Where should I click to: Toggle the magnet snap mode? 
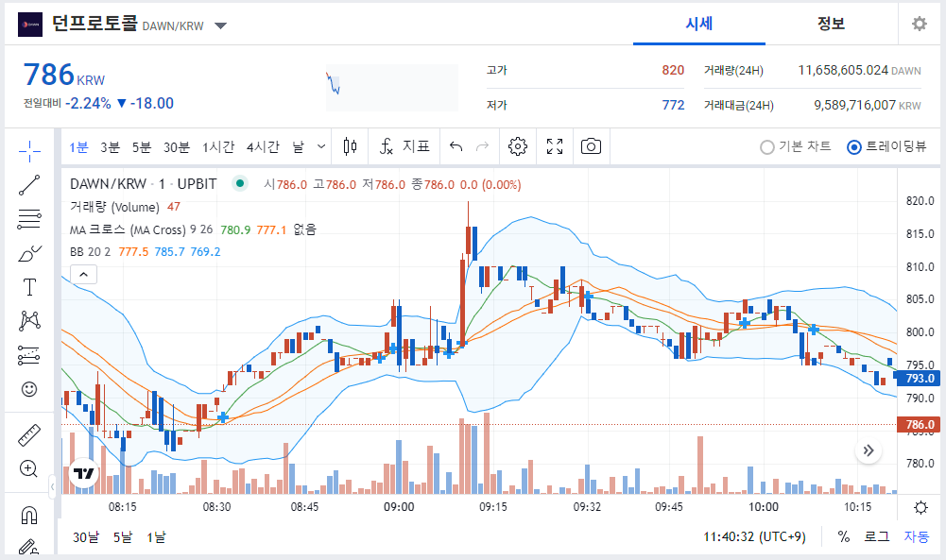[x=29, y=515]
